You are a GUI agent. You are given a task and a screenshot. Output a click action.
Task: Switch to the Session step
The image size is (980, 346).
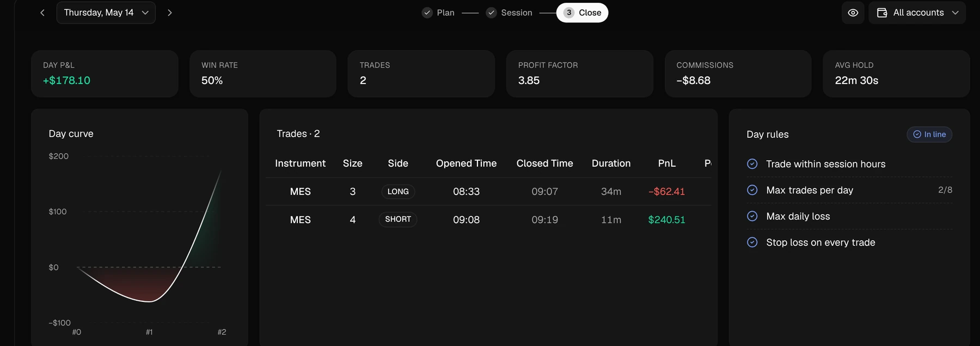click(x=509, y=13)
